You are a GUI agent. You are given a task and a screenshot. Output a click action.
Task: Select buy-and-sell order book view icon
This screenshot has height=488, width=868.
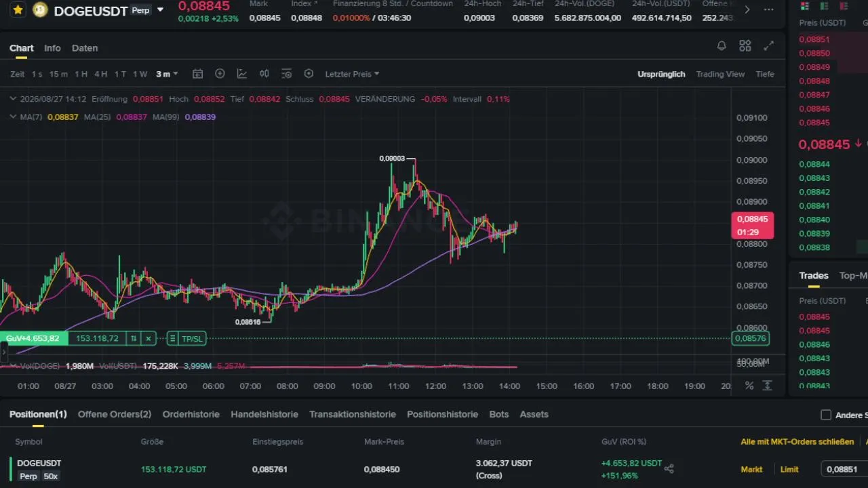804,6
